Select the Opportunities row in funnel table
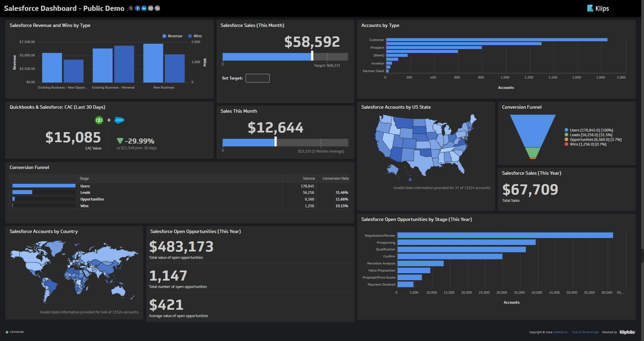The width and height of the screenshot is (644, 341). 180,199
